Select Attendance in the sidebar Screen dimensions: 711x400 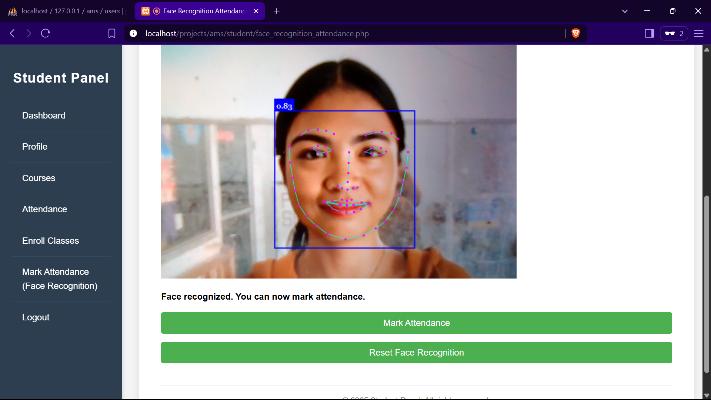point(45,209)
